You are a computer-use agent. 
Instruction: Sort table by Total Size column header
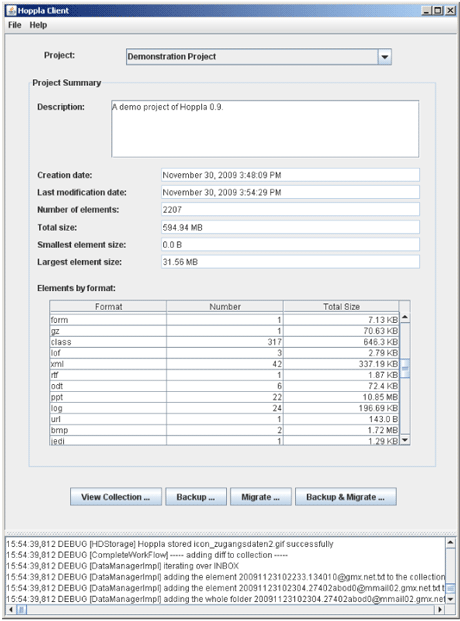(341, 307)
